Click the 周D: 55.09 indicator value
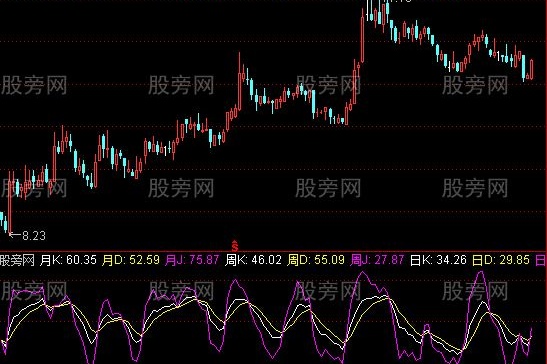This screenshot has height=364, width=547. point(316,260)
